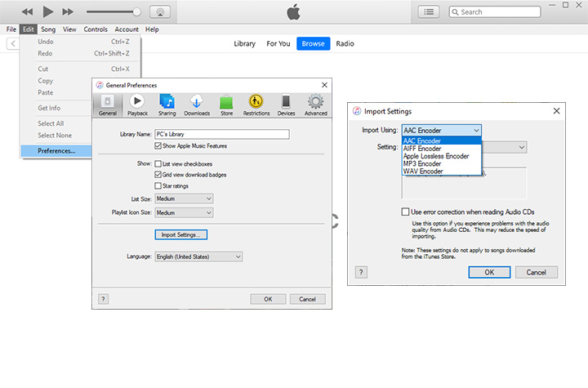This screenshot has width=588, height=388.
Task: Click OK in General Preferences
Action: [268, 299]
